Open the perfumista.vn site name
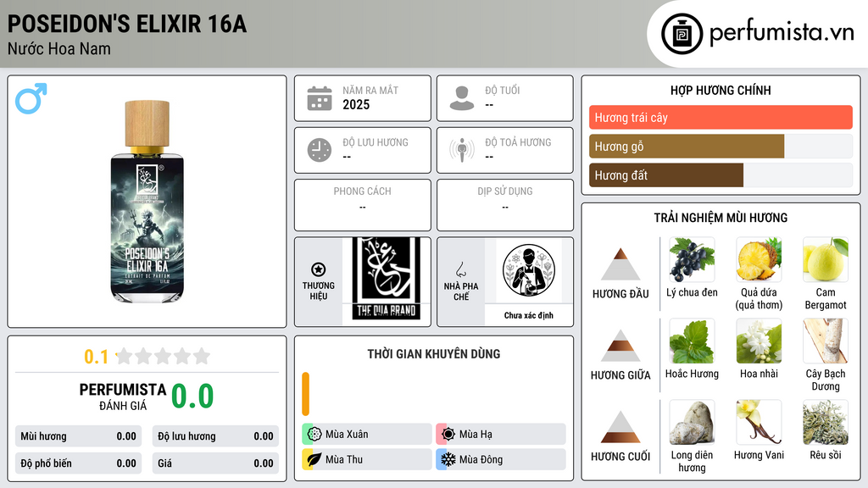The width and height of the screenshot is (868, 488). coord(782,33)
